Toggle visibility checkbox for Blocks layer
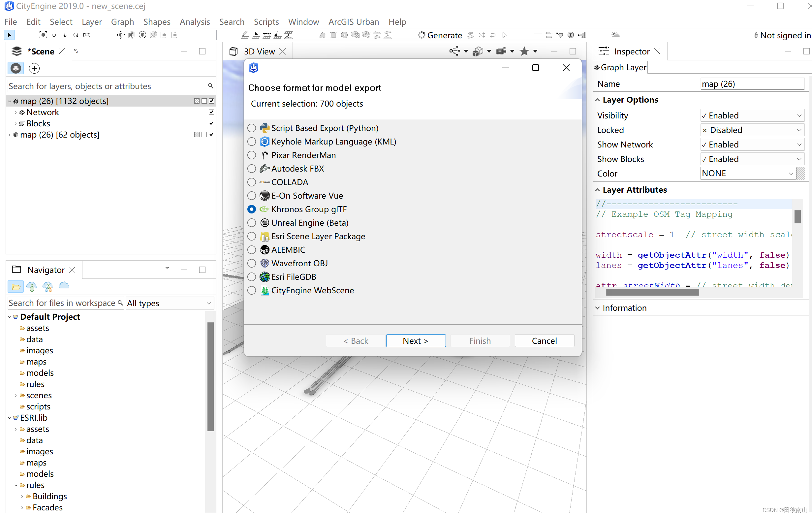This screenshot has height=516, width=812. point(211,123)
